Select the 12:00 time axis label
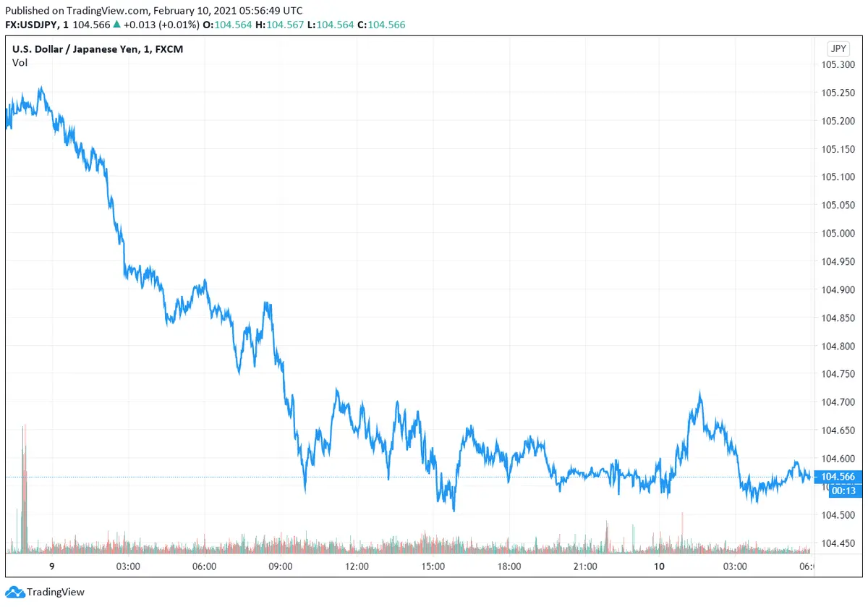The image size is (868, 607). pyautogui.click(x=357, y=566)
